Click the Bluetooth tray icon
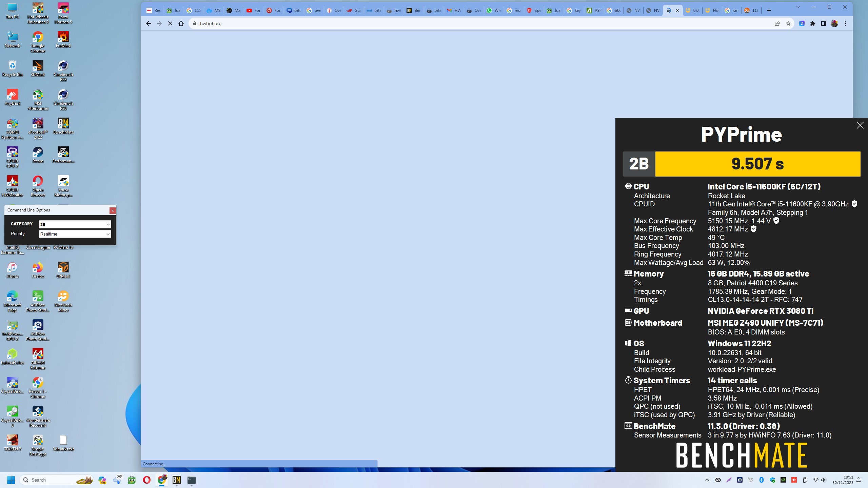Viewport: 868px width, 488px height. tap(762, 480)
